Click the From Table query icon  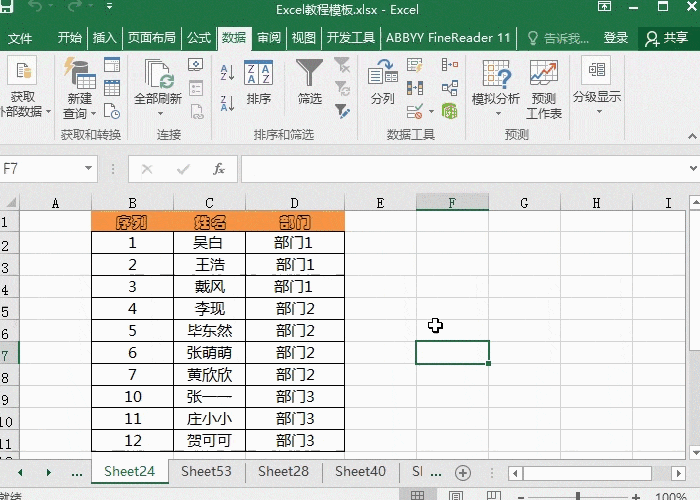112,88
